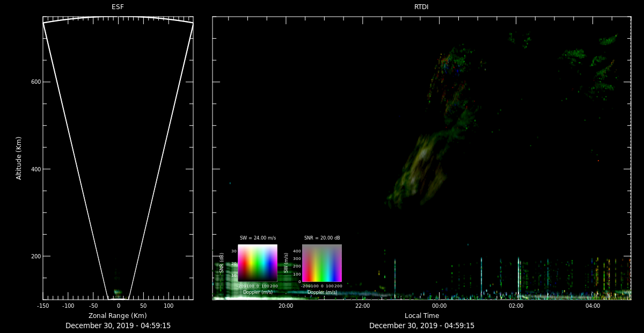
Task: Click the Local Time axis label
Action: tap(421, 315)
